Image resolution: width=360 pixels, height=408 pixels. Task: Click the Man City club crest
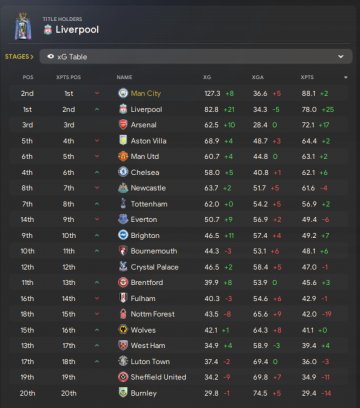[123, 93]
